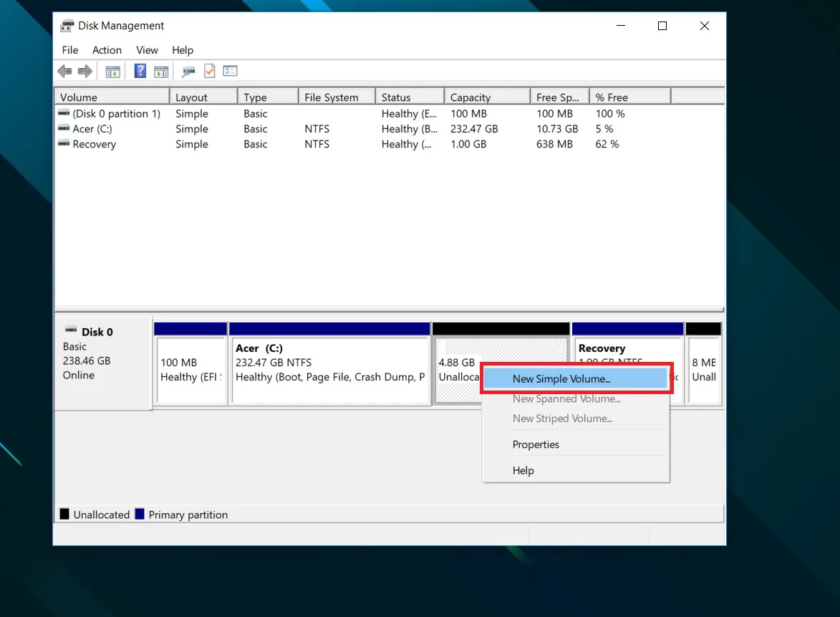Select the Recovery volume row
The height and width of the screenshot is (617, 840).
pos(363,144)
